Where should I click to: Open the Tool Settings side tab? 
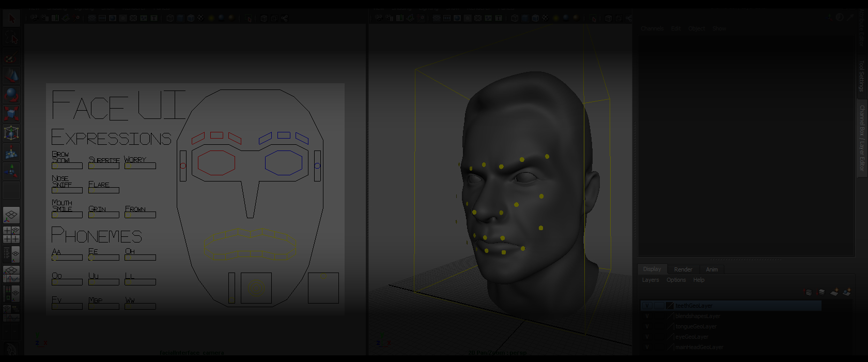click(x=861, y=76)
